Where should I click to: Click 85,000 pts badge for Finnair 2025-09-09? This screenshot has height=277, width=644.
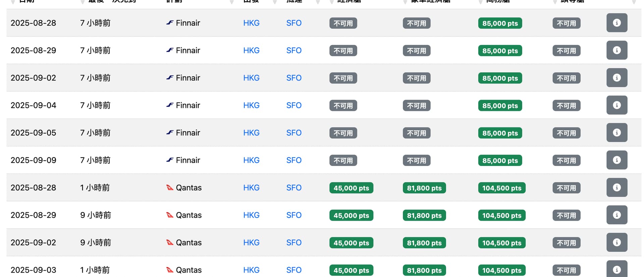coord(500,161)
